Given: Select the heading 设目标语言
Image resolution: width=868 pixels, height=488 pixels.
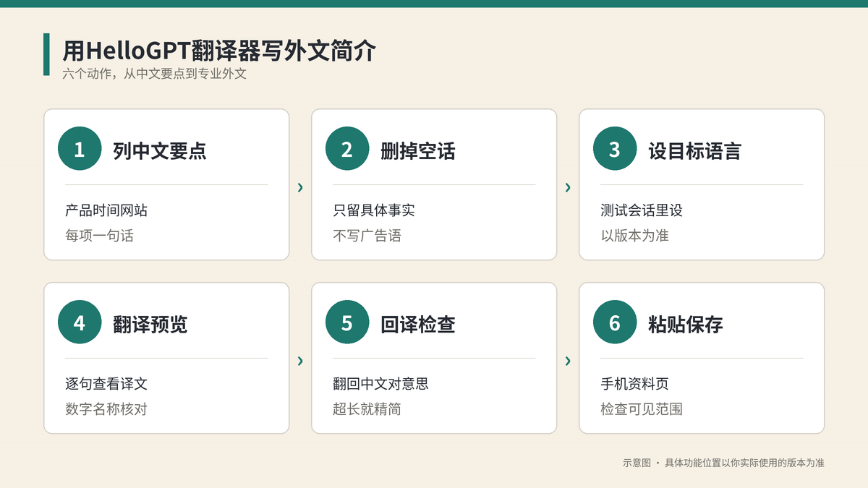Looking at the screenshot, I should click(694, 150).
